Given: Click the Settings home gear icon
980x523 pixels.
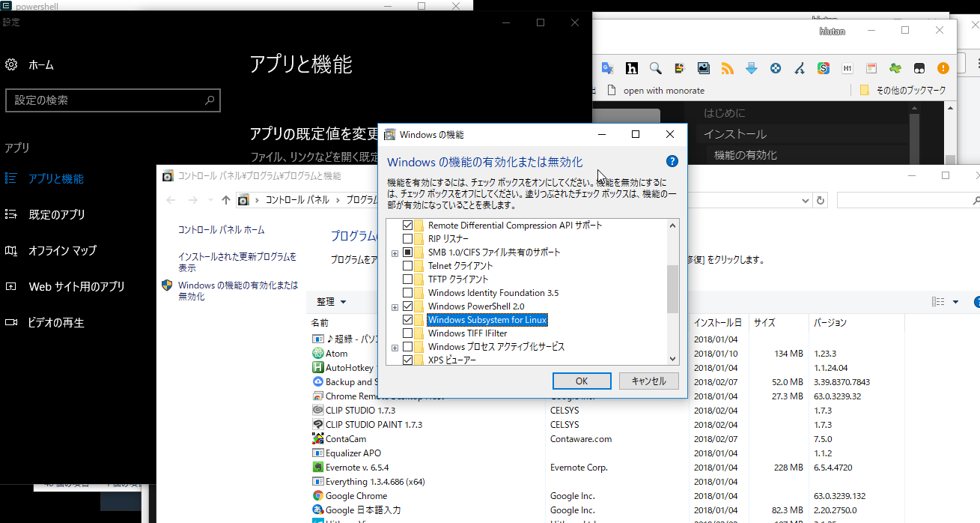Looking at the screenshot, I should click(x=11, y=64).
